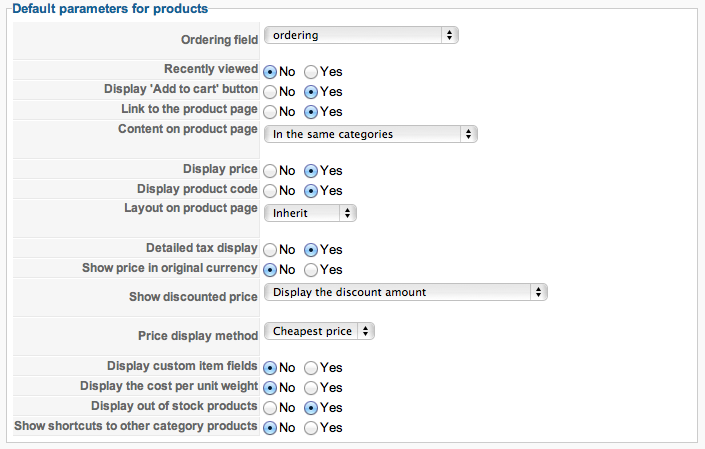
Task: Open Content on product page dropdown
Action: (370, 134)
